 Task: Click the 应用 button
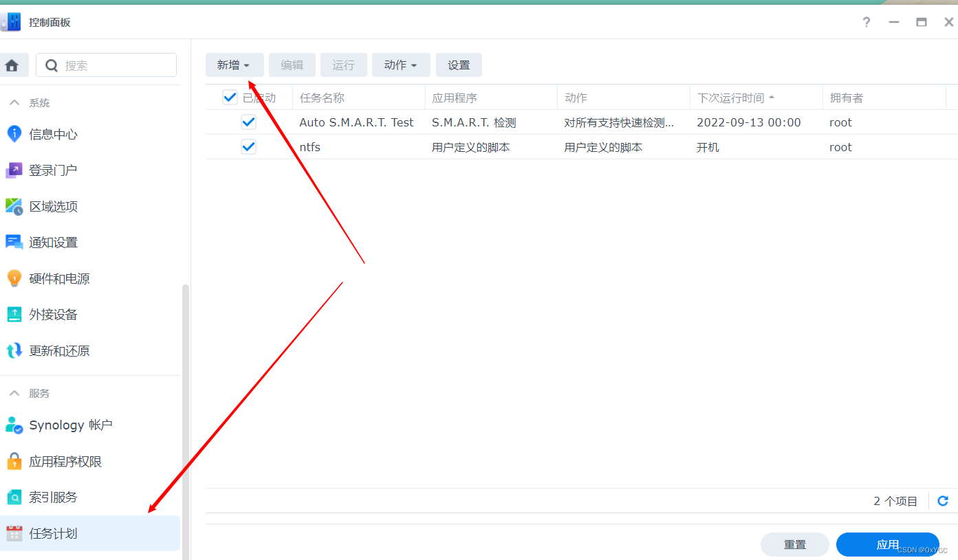(887, 544)
